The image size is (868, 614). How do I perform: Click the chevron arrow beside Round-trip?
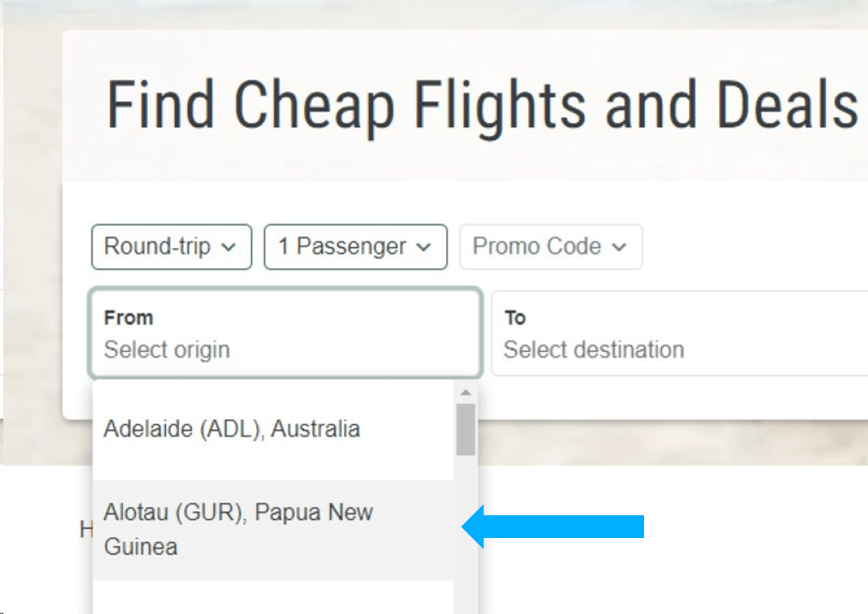click(x=228, y=248)
